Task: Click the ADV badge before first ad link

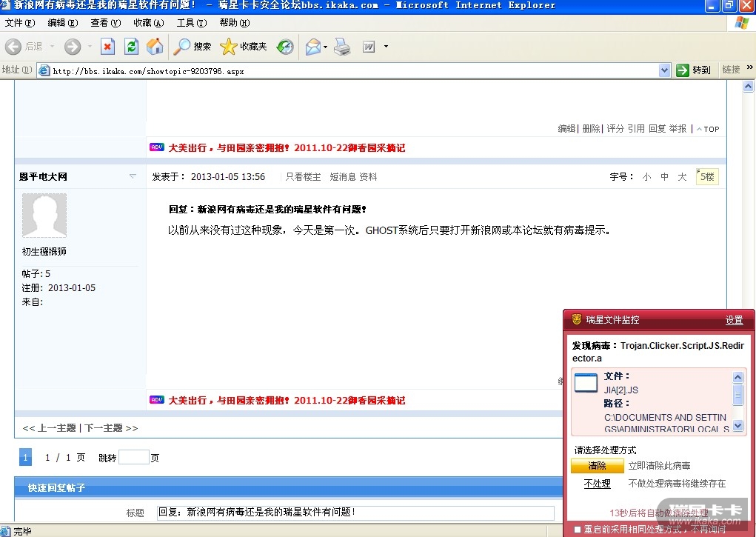Action: pos(157,147)
